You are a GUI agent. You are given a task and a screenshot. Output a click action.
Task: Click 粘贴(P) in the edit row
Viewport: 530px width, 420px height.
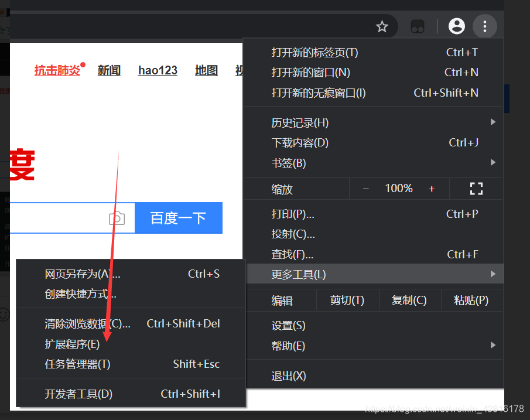471,300
